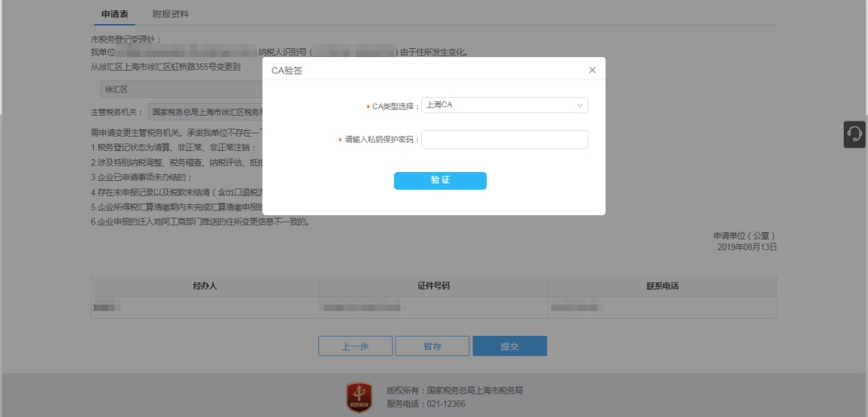Close the CA验签 dialog
The height and width of the screenshot is (417, 868).
(x=592, y=70)
